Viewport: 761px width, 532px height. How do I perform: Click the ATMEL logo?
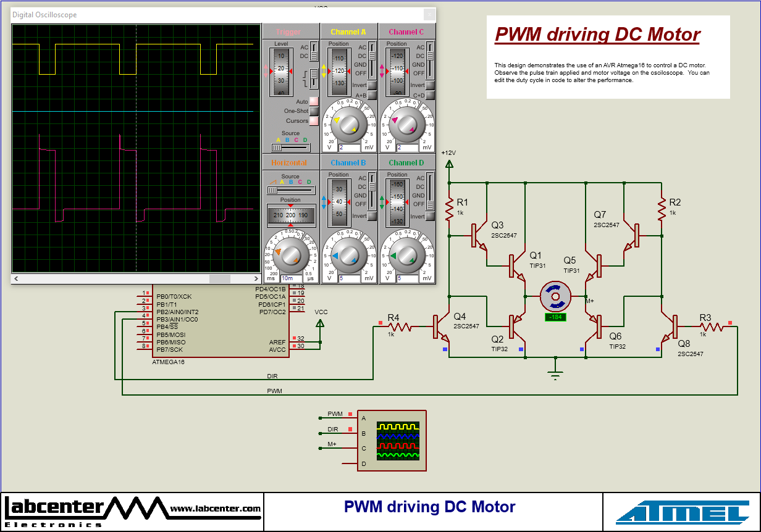tap(681, 511)
